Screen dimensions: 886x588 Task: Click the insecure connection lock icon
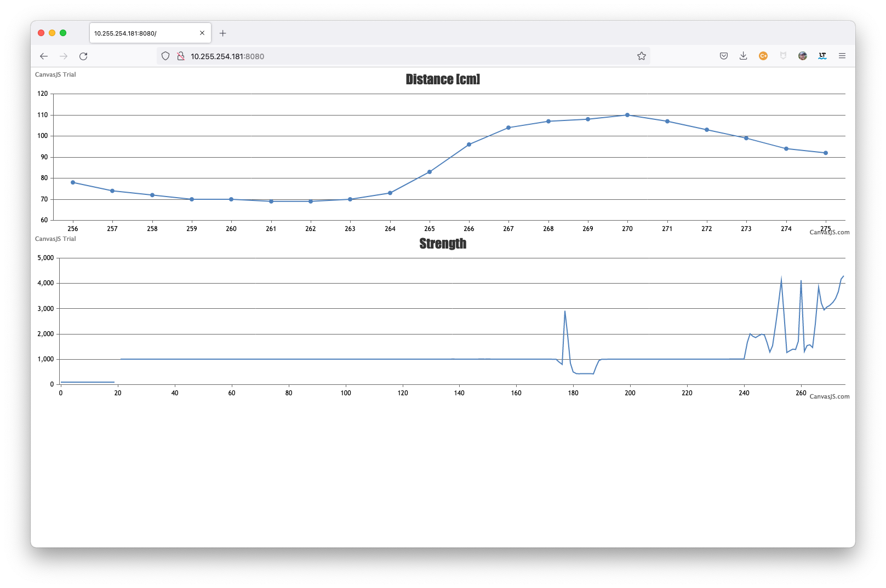pyautogui.click(x=181, y=56)
